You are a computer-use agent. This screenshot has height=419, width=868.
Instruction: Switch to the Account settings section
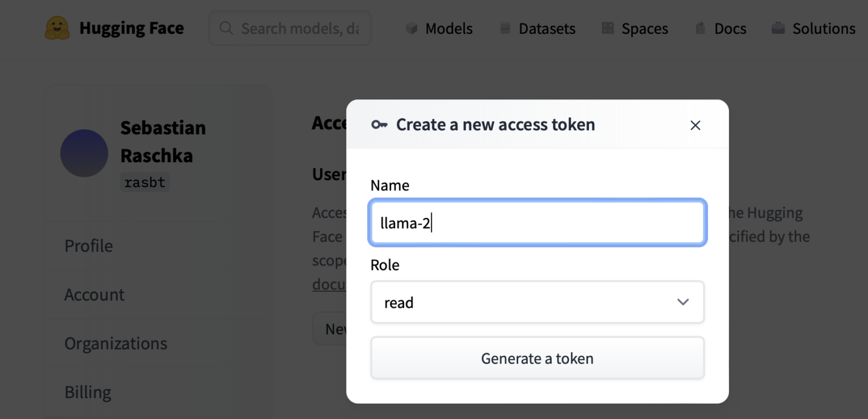coord(95,294)
